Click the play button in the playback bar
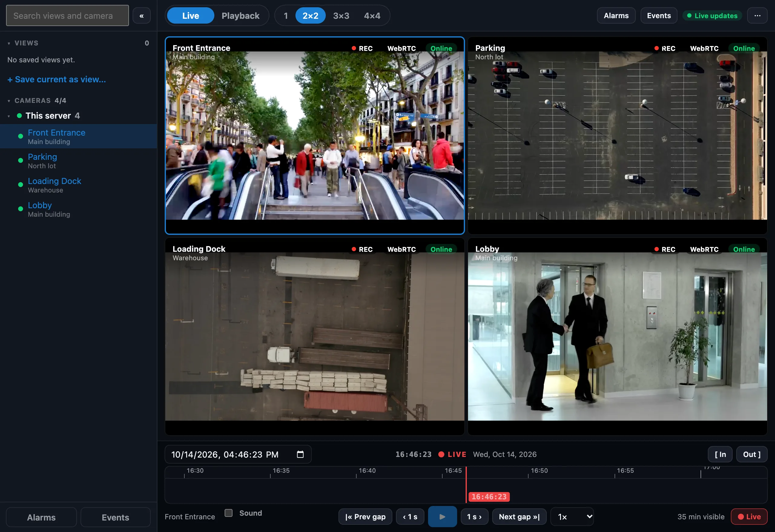 pyautogui.click(x=442, y=517)
